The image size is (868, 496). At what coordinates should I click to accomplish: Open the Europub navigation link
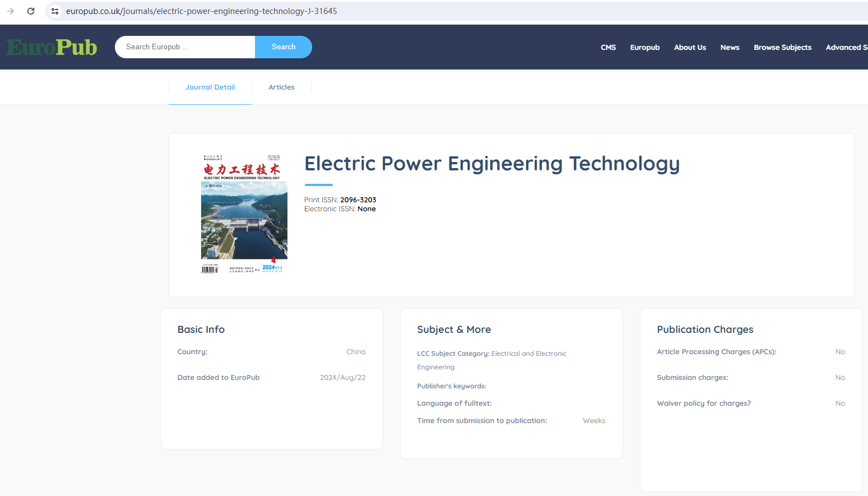click(644, 48)
